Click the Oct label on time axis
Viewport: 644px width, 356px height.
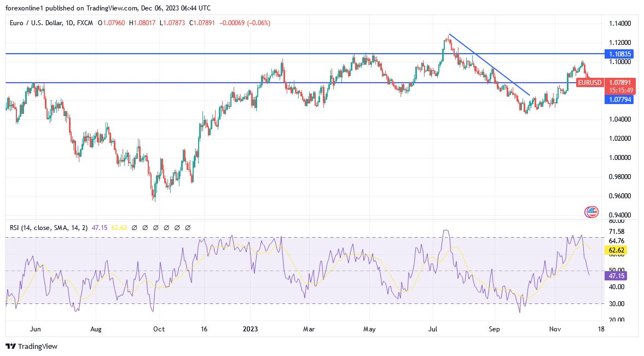159,329
